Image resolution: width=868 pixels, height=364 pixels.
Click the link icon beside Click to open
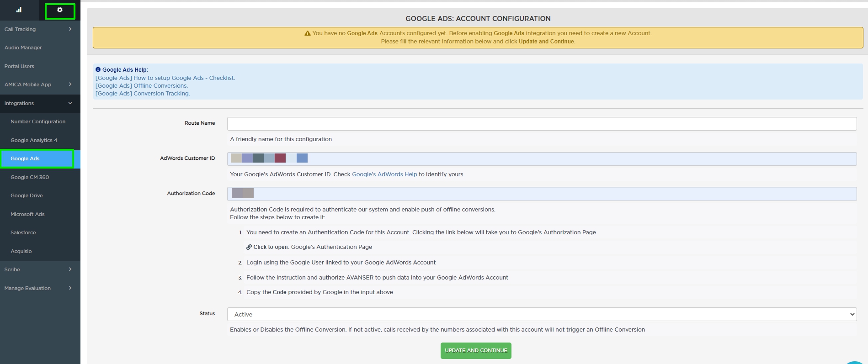coord(249,247)
